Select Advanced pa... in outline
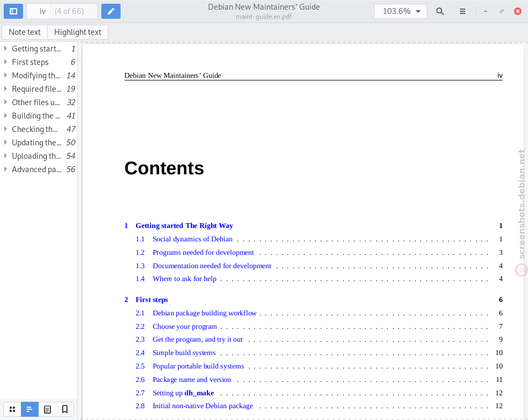This screenshot has width=528, height=420. tap(39, 169)
